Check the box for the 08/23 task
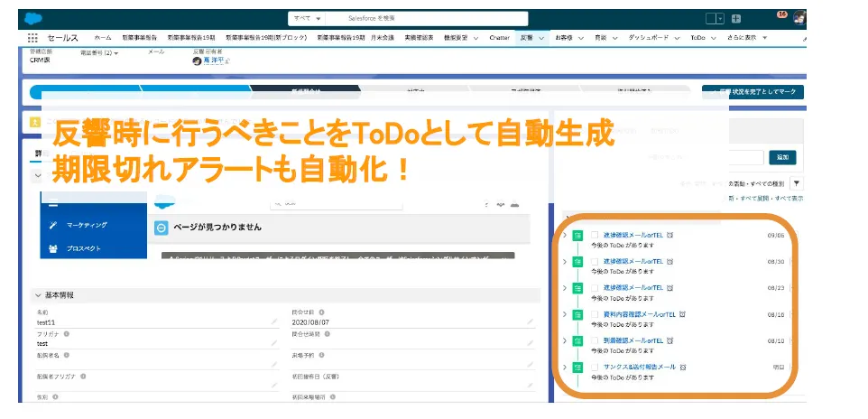868x419 pixels. coord(596,288)
